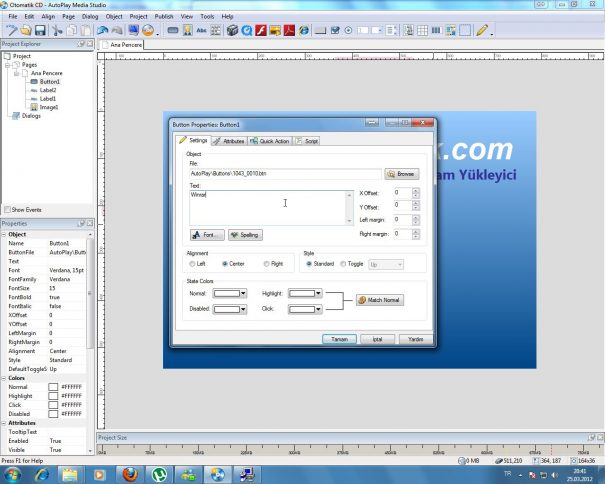The width and height of the screenshot is (605, 484).
Task: Click the Paste clipboard toolbar icon
Action: (86, 30)
